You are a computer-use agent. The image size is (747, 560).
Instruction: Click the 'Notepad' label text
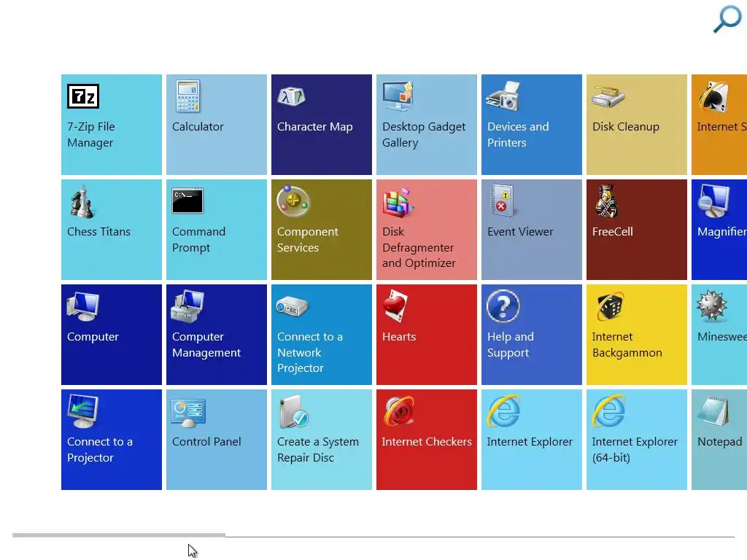pos(719,442)
